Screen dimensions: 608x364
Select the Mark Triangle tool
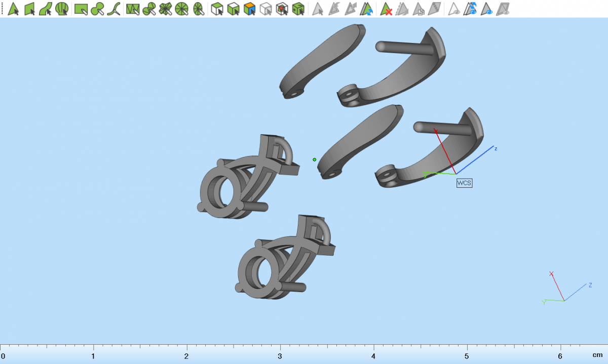tap(13, 9)
